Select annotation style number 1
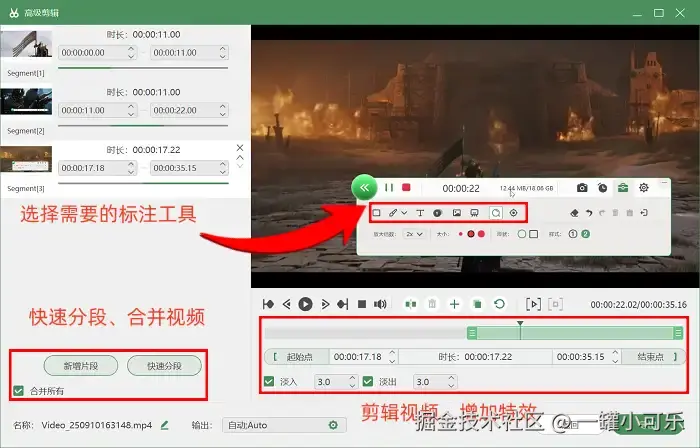This screenshot has width=700, height=448. point(573,234)
